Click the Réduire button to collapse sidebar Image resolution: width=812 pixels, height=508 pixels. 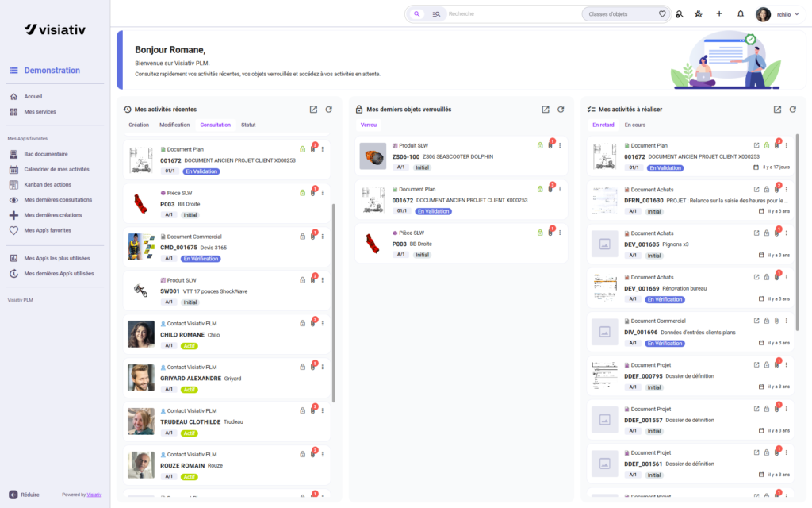click(25, 495)
